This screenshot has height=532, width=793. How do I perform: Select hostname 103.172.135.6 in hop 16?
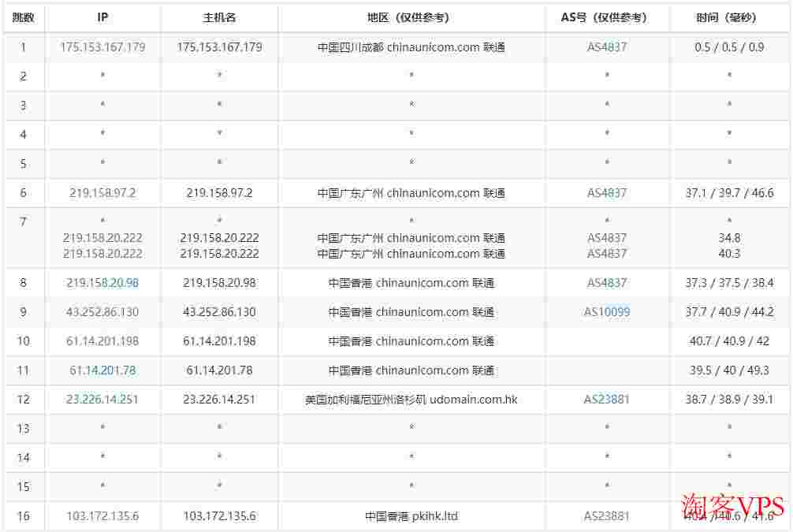tap(219, 516)
